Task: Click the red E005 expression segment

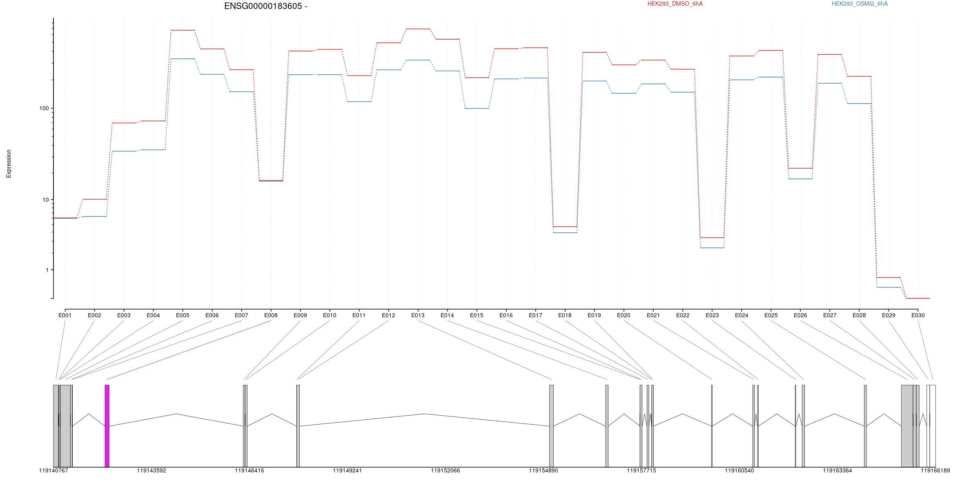Action: tap(183, 30)
